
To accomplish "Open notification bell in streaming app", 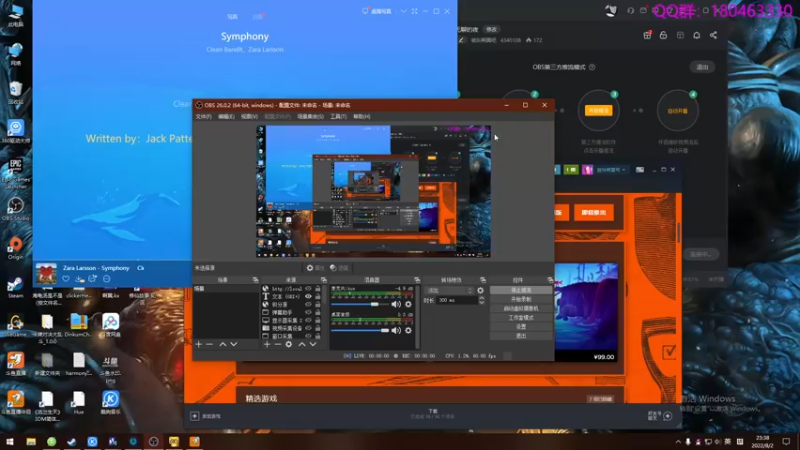I will pyautogui.click(x=696, y=35).
